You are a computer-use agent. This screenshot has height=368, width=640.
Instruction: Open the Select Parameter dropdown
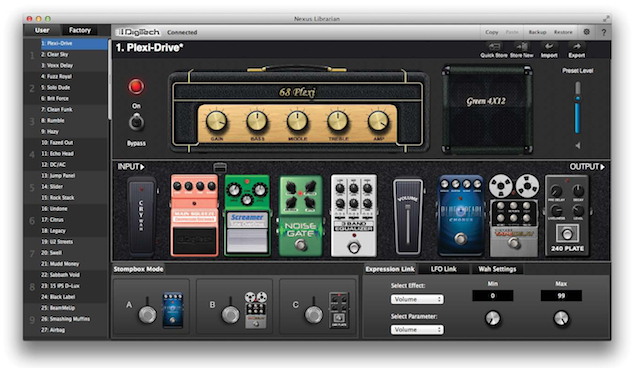pos(417,329)
